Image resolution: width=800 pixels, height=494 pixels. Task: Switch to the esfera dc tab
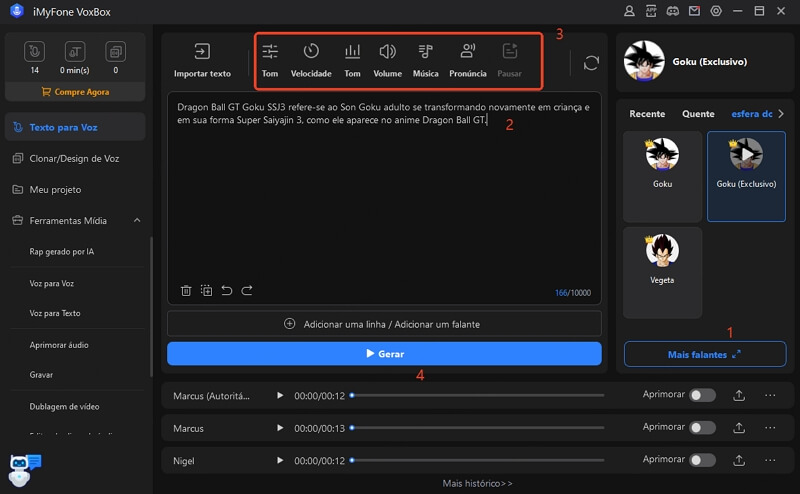click(x=752, y=114)
